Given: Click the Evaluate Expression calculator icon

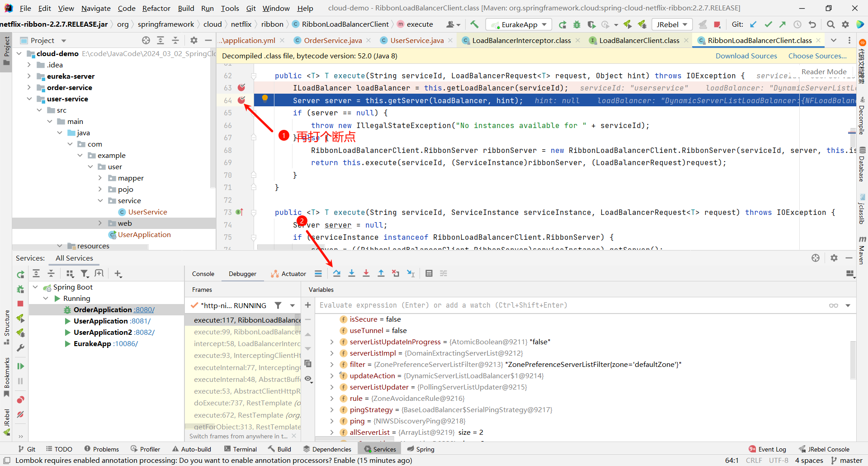Looking at the screenshot, I should coord(429,273).
